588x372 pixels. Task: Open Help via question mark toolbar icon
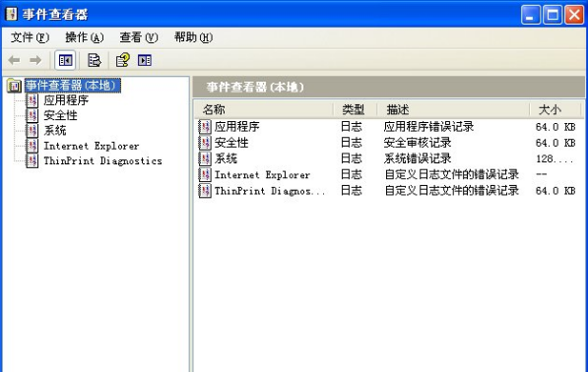pos(123,60)
